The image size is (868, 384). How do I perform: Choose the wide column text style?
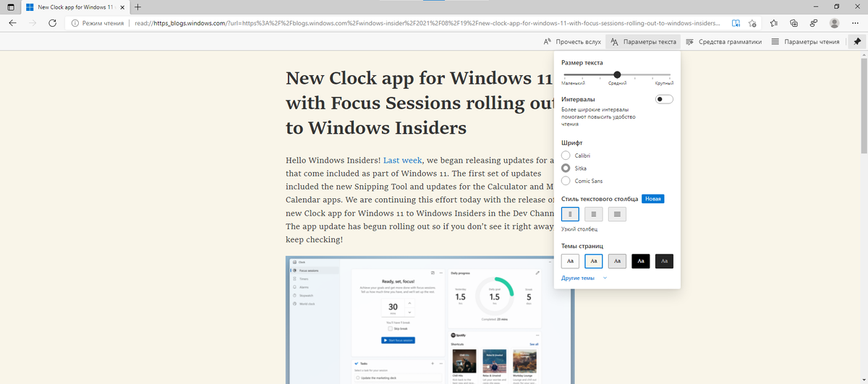617,214
